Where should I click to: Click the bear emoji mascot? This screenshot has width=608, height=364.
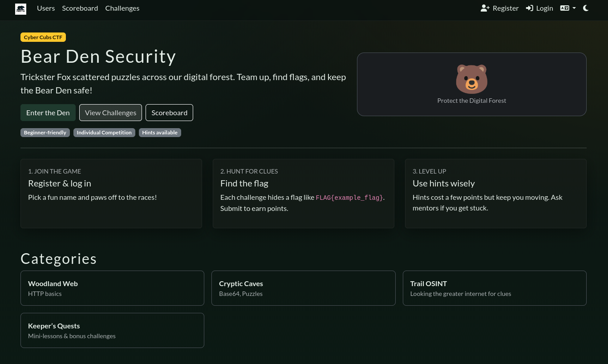coord(471,79)
